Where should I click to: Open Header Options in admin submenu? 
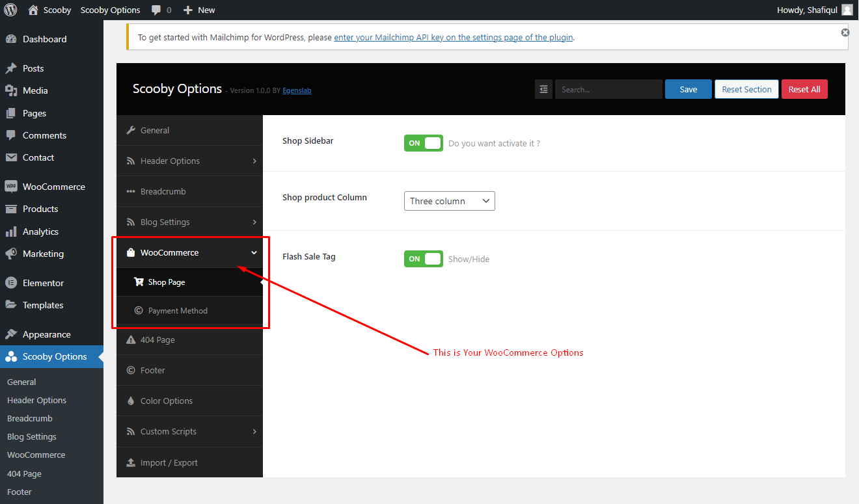click(x=36, y=400)
